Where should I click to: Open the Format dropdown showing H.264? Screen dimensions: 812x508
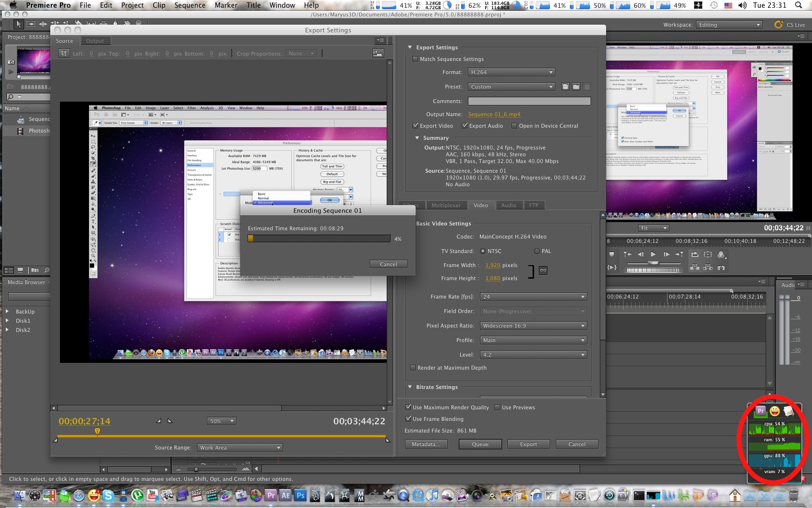tap(511, 72)
